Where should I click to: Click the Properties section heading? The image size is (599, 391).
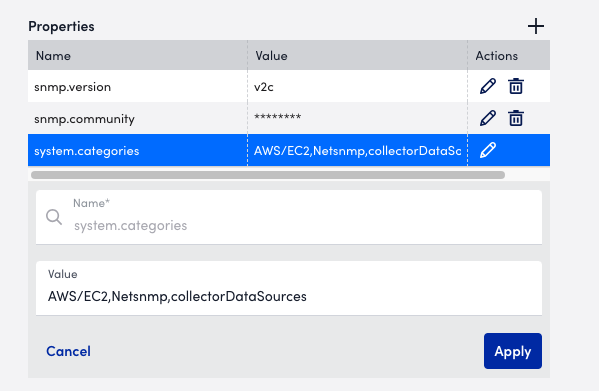click(61, 26)
